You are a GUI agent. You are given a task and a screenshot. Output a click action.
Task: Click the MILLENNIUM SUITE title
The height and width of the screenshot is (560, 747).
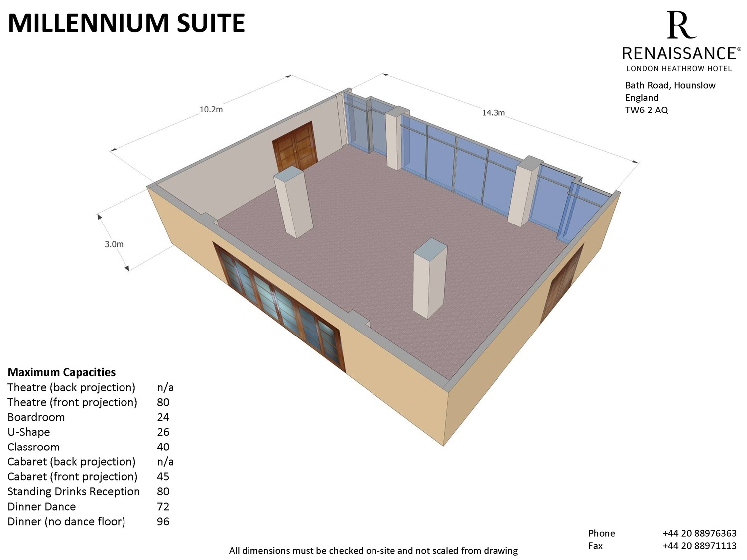(126, 23)
